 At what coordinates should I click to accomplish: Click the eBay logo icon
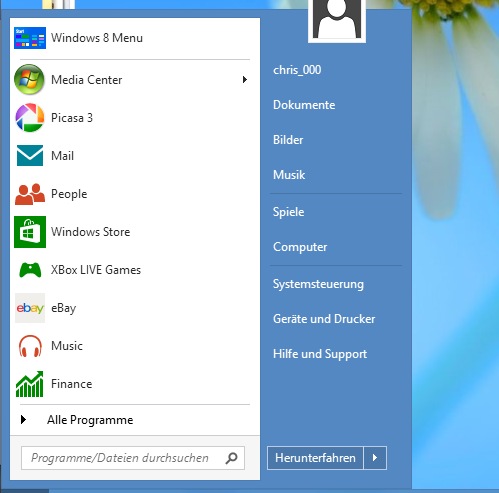click(x=30, y=308)
